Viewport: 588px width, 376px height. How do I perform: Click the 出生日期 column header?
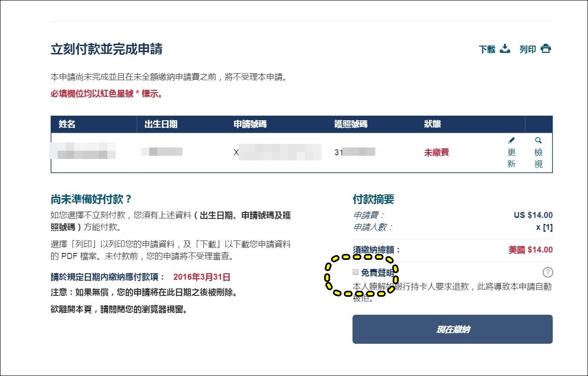[161, 124]
